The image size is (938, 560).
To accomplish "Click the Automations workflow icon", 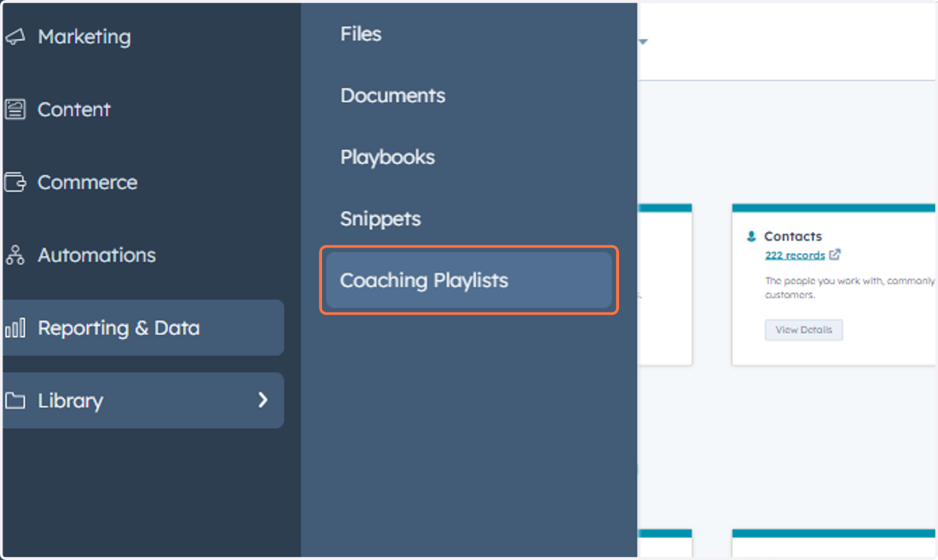I will 15,255.
